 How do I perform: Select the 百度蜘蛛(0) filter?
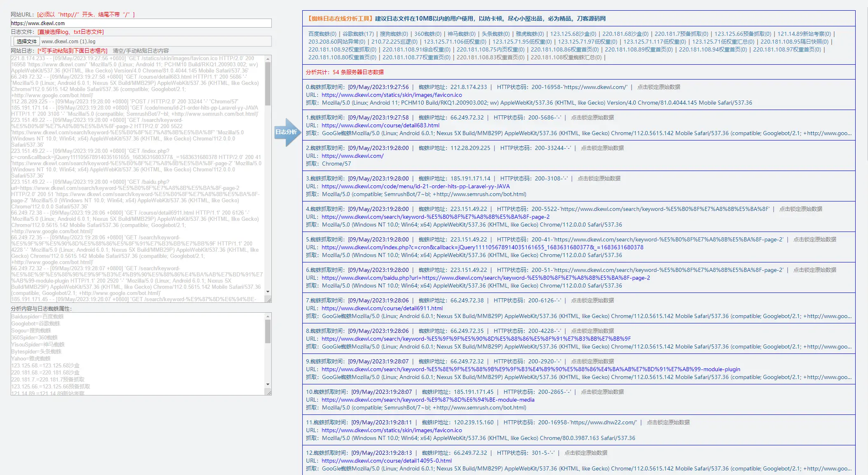[x=322, y=34]
